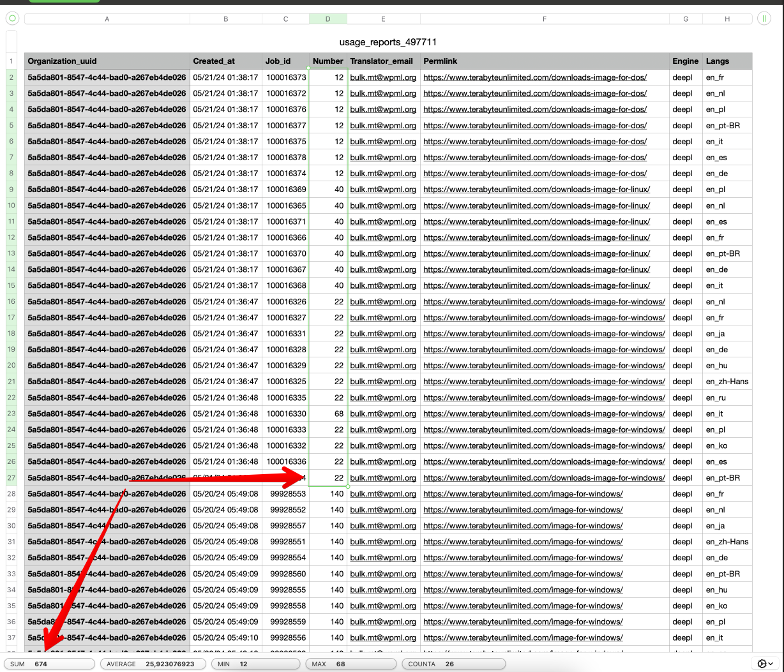Click the en_hu cell in row 34
Screen dimensions: 784x672
tap(727, 590)
